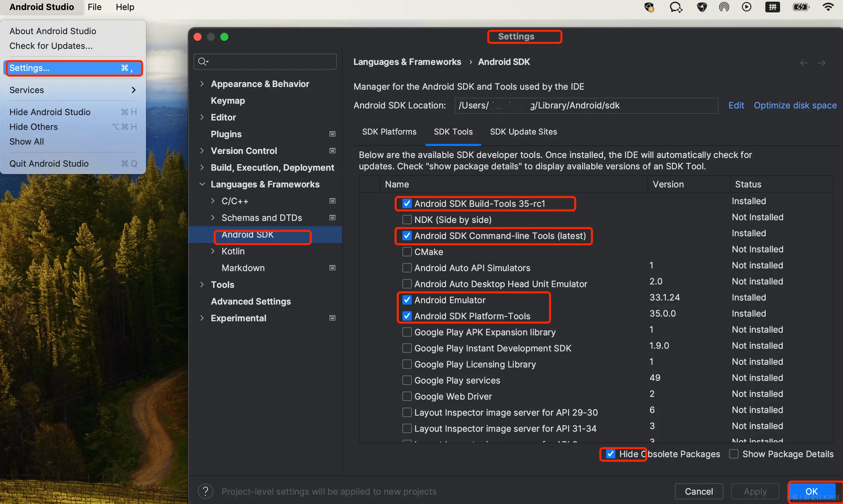Click the project-level icon beside C/C++

point(332,201)
